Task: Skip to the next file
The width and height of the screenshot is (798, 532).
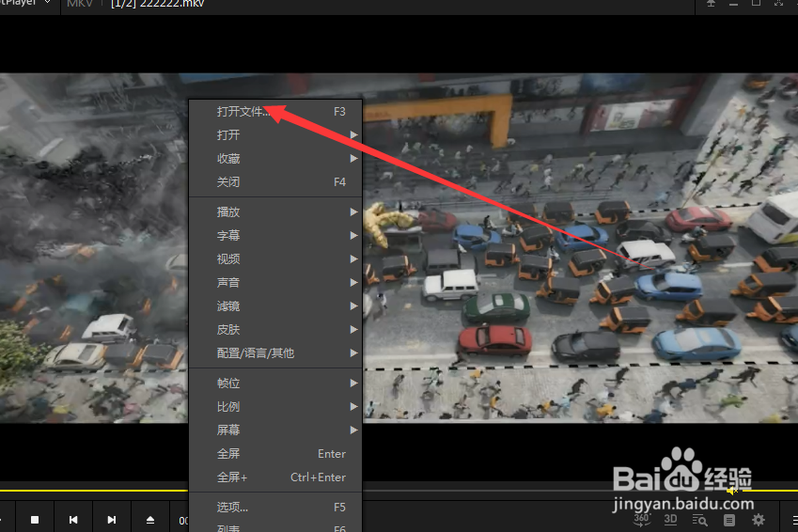Action: [112, 519]
